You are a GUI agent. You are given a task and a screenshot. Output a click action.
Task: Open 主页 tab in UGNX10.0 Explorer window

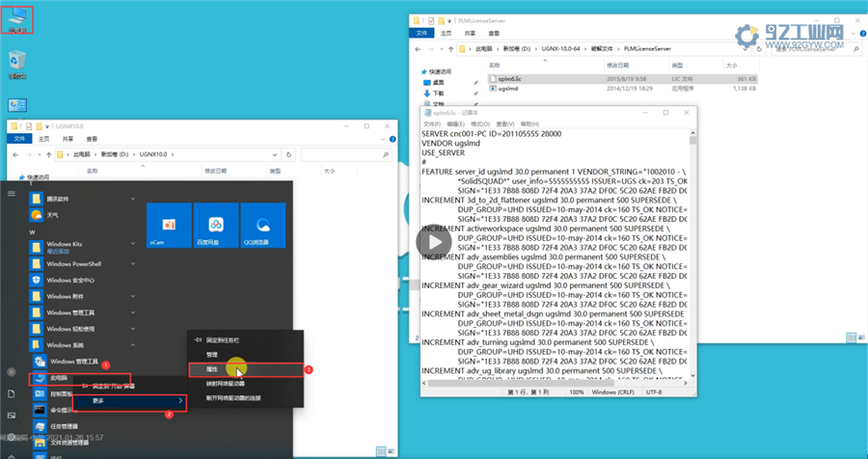(x=43, y=139)
